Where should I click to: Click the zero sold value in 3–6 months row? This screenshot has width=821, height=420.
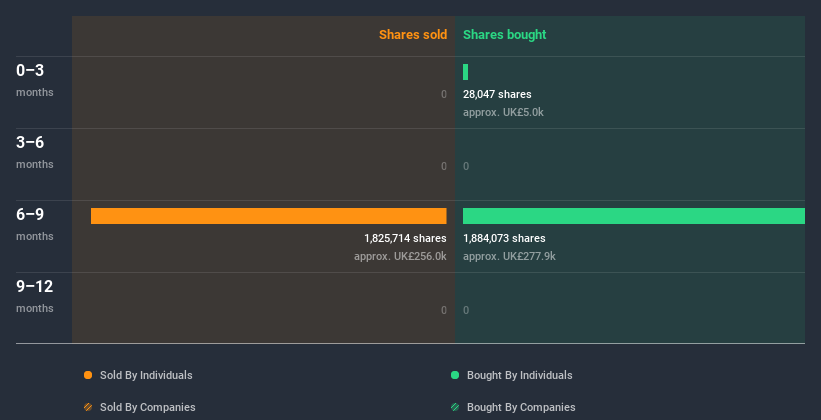pos(444,166)
